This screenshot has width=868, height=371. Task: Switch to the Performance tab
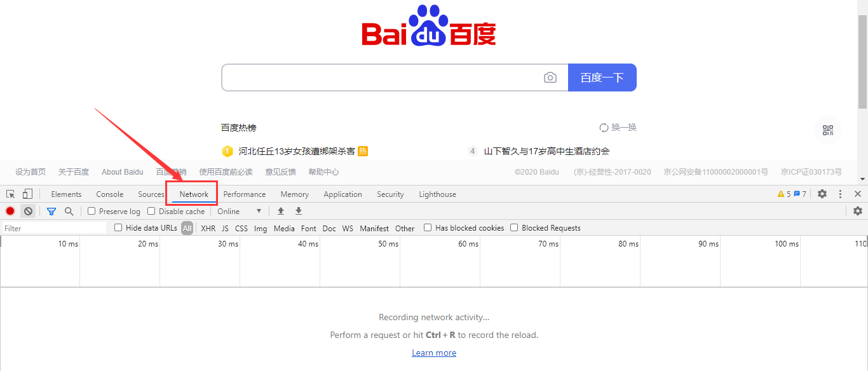245,194
